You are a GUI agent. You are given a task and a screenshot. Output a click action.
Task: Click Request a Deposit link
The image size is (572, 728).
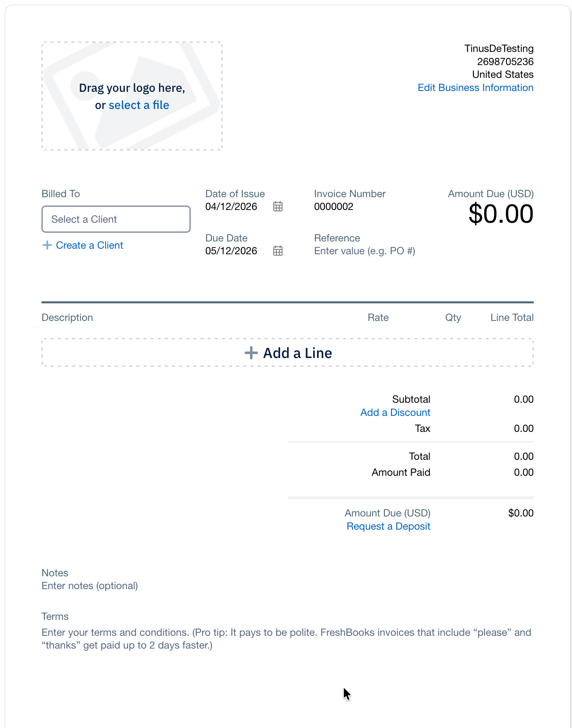[388, 526]
